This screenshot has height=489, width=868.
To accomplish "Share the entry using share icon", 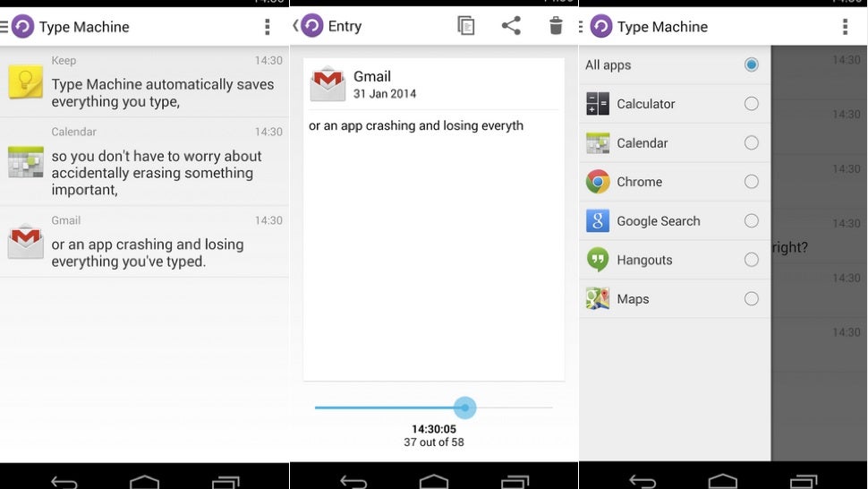I will coord(511,25).
